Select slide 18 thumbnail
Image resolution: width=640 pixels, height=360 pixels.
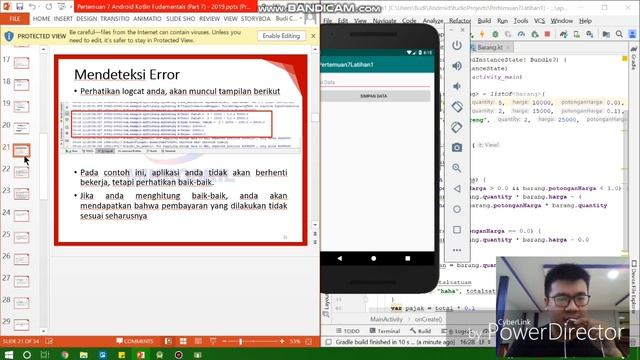click(21, 84)
